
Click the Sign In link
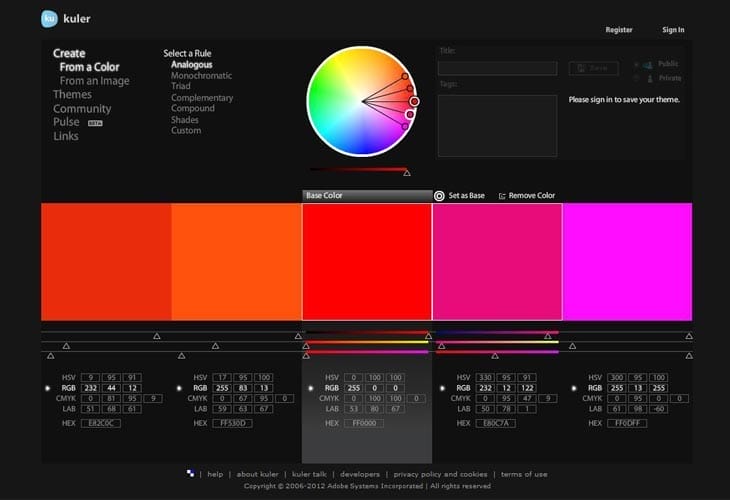click(673, 30)
